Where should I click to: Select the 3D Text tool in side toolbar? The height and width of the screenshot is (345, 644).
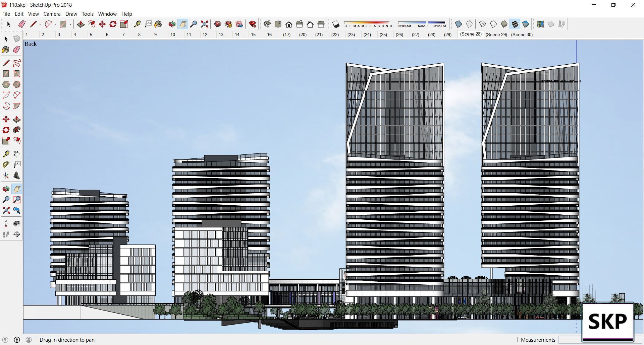17,176
